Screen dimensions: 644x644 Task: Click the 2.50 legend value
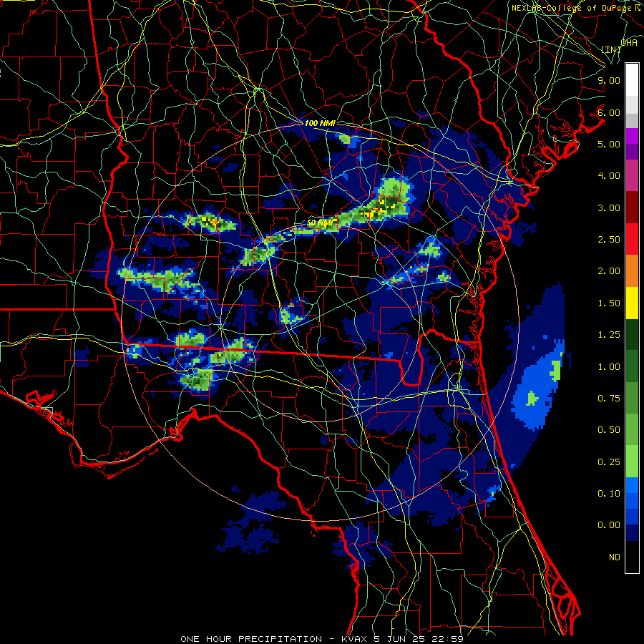(609, 240)
